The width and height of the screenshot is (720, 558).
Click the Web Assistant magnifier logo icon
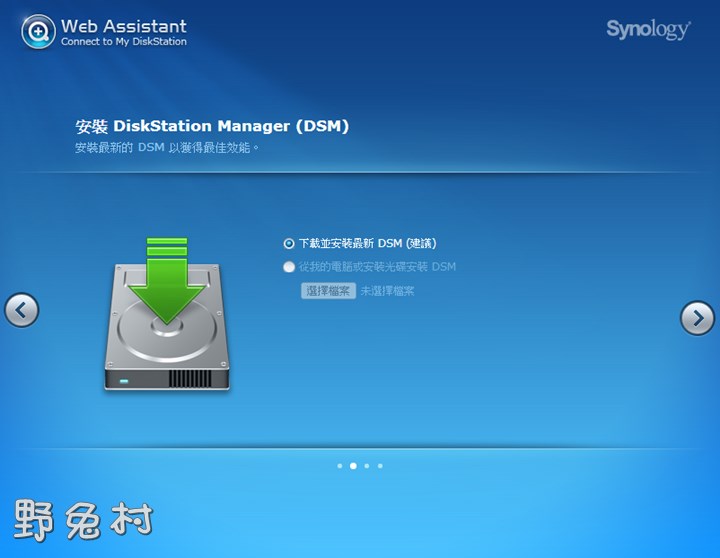(38, 32)
